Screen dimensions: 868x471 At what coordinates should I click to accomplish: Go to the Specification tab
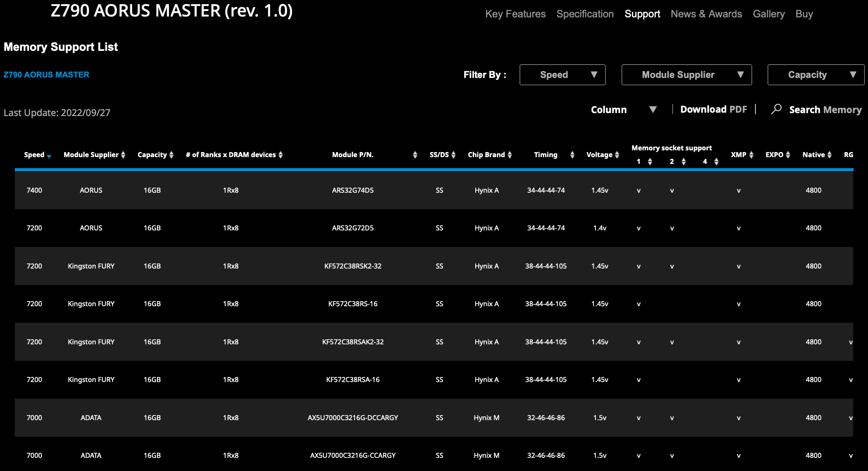pos(585,14)
